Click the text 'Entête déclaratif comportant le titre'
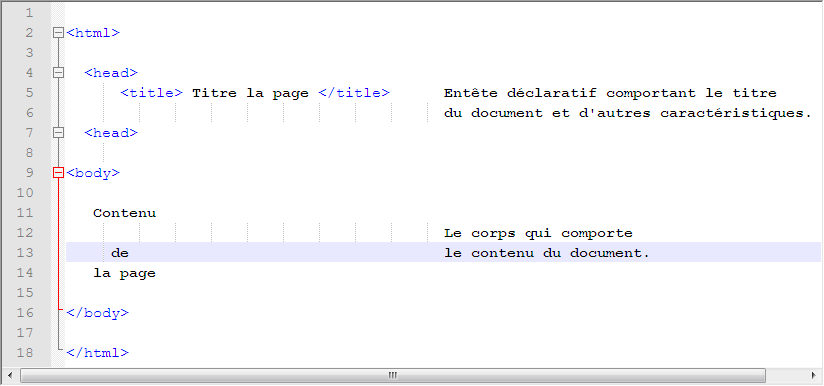The height and width of the screenshot is (386, 824). coord(610,93)
